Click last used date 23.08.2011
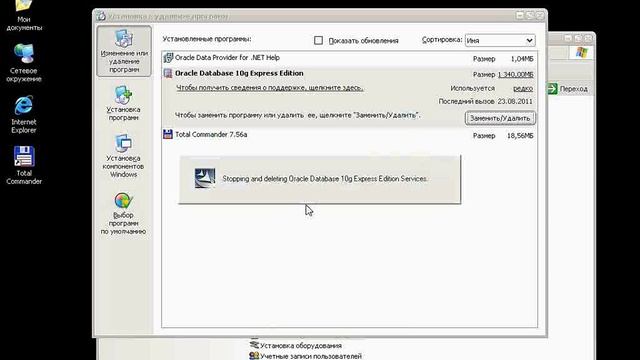Screen dimensions: 640x360 [515, 101]
